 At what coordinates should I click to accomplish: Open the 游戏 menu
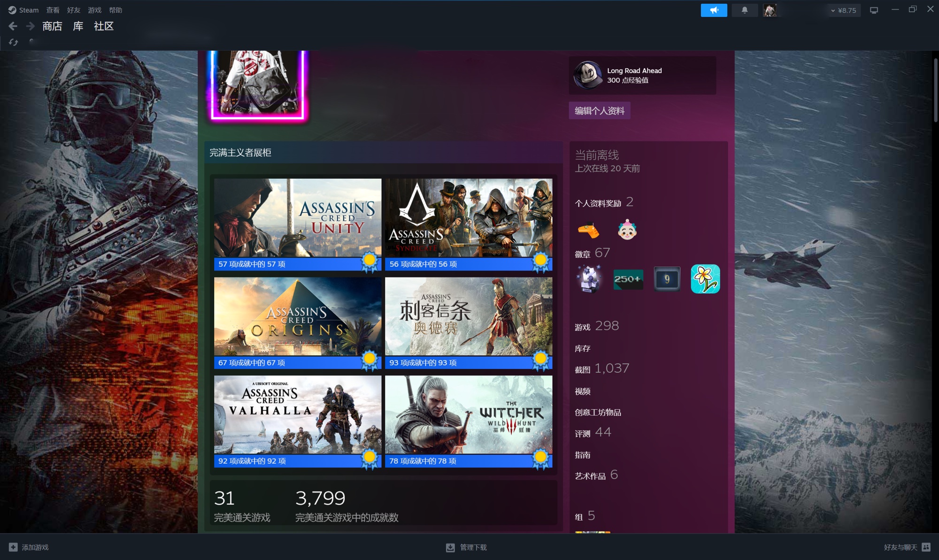95,10
